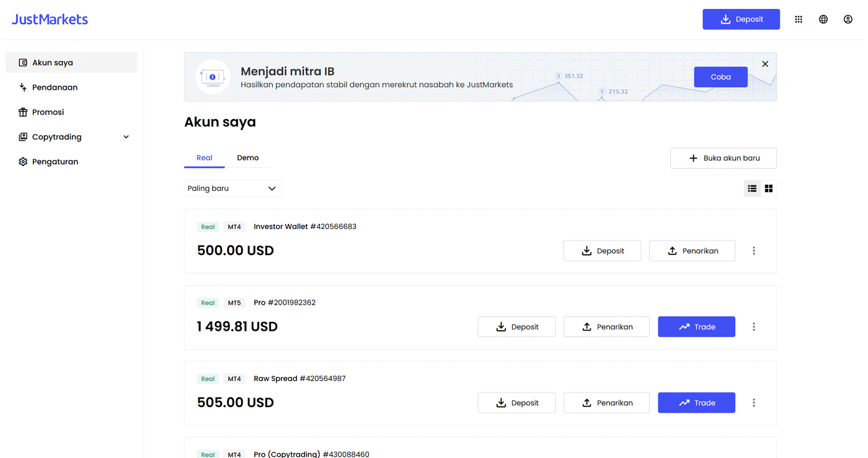Click the 505.00 USD balance
This screenshot has height=458, width=868.
coord(235,403)
